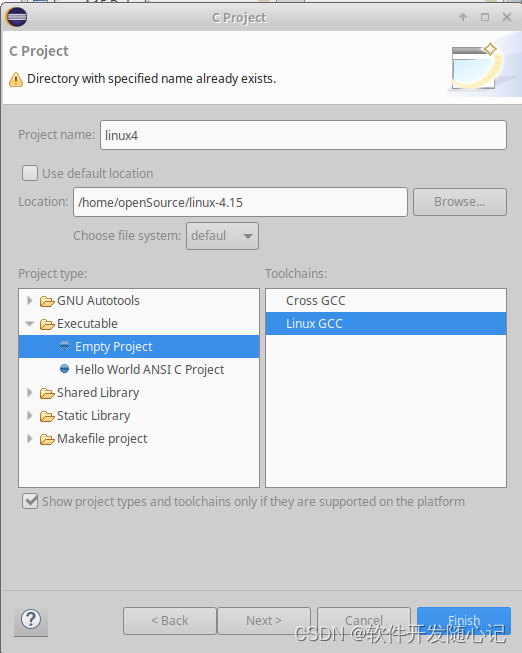Click the Makefile project folder icon
Viewport: 522px width, 653px height.
tap(47, 439)
